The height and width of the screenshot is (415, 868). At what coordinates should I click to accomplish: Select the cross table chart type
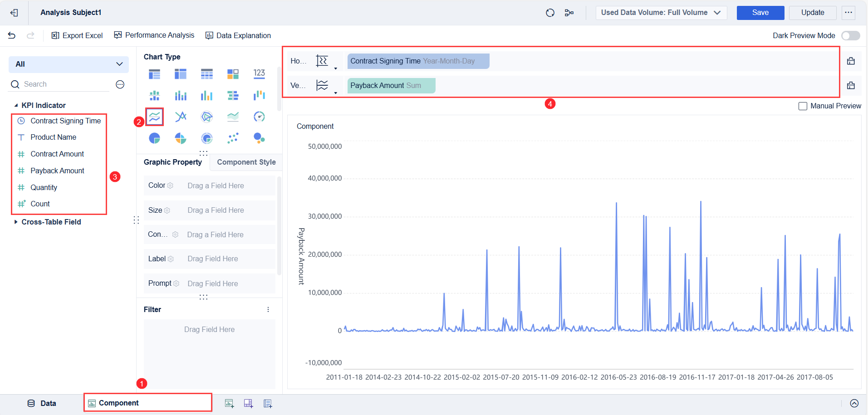pyautogui.click(x=181, y=74)
